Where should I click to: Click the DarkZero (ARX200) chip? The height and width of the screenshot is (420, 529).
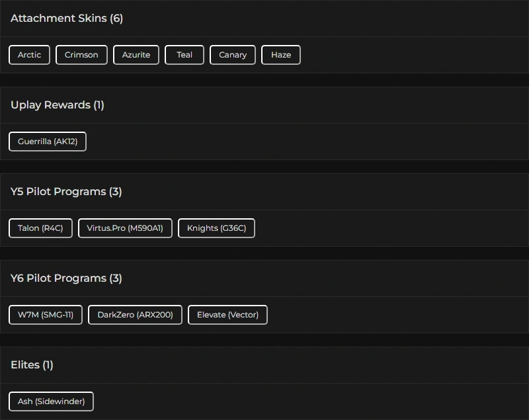135,315
